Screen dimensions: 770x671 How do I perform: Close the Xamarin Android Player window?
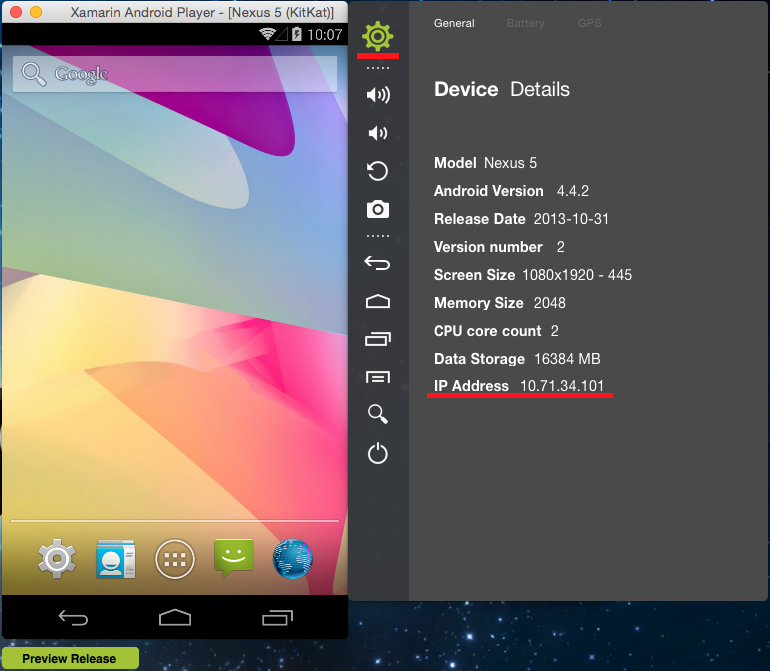pyautogui.click(x=16, y=12)
